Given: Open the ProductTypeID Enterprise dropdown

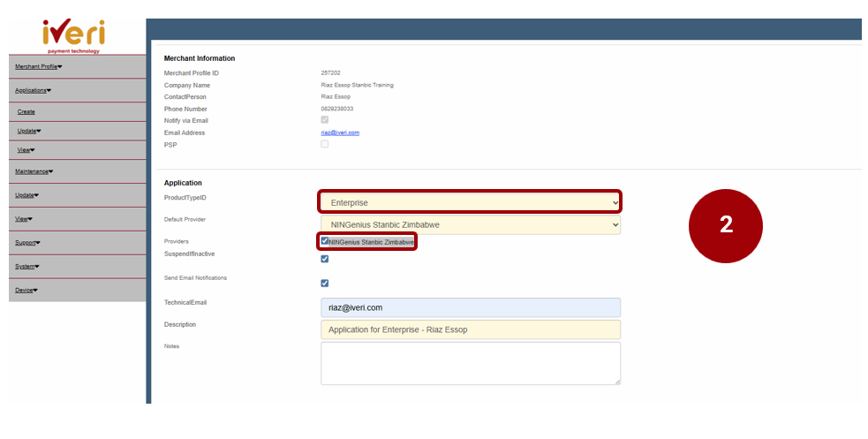Looking at the screenshot, I should click(x=470, y=202).
